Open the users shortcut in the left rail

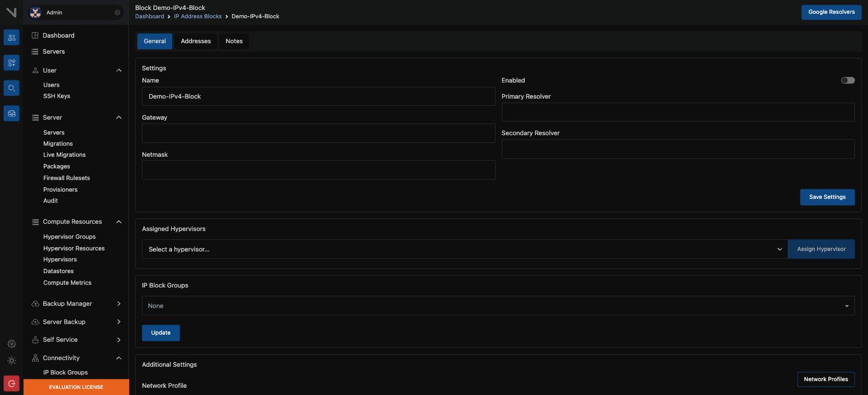(12, 37)
